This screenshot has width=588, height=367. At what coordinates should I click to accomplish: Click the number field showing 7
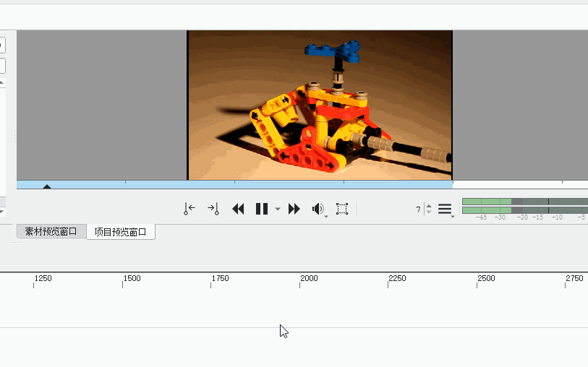[x=419, y=210]
